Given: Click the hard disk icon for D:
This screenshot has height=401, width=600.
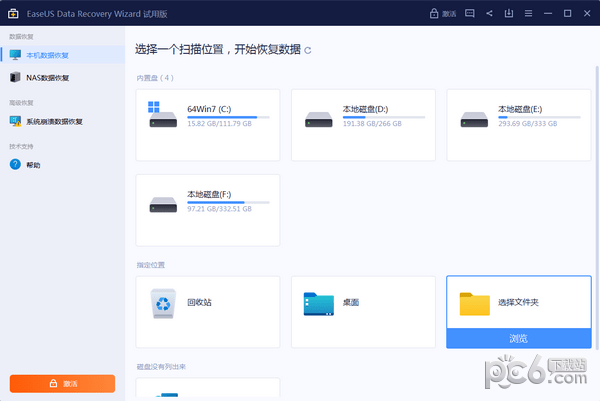Looking at the screenshot, I should point(318,119).
